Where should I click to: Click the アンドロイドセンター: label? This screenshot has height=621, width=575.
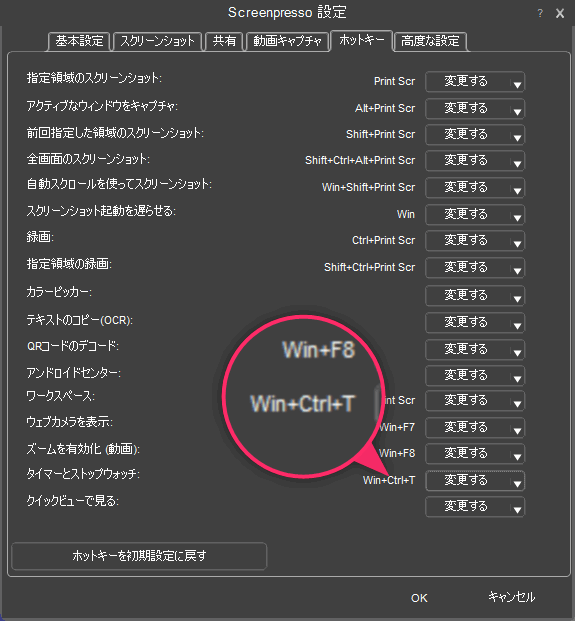(x=74, y=373)
